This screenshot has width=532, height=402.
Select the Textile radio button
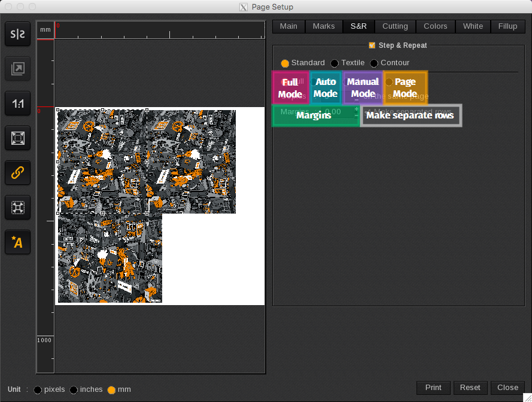pyautogui.click(x=335, y=63)
